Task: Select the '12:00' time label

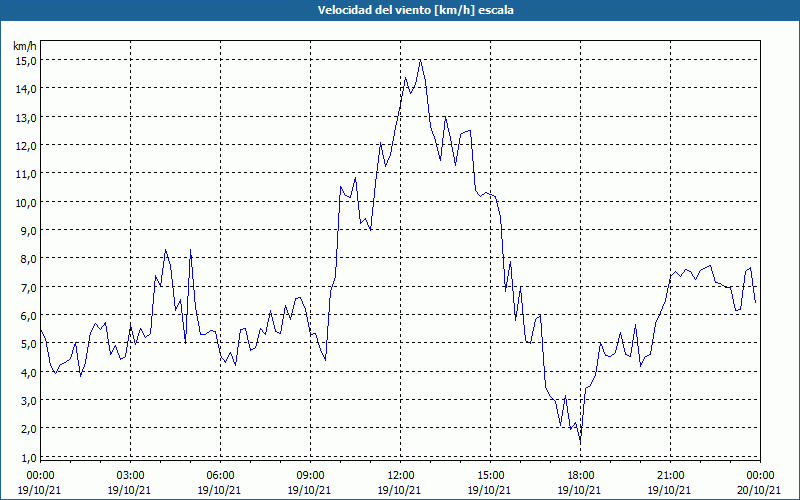Action: (x=401, y=476)
